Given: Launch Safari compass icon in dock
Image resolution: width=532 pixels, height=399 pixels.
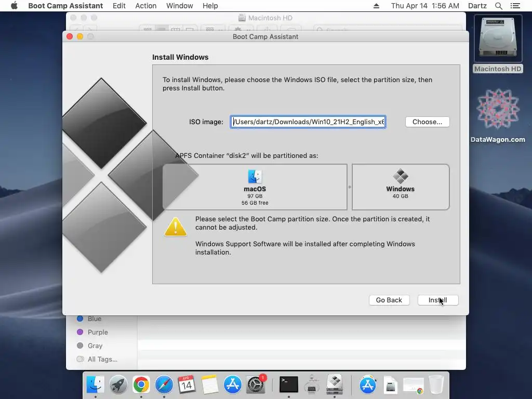Looking at the screenshot, I should point(164,384).
